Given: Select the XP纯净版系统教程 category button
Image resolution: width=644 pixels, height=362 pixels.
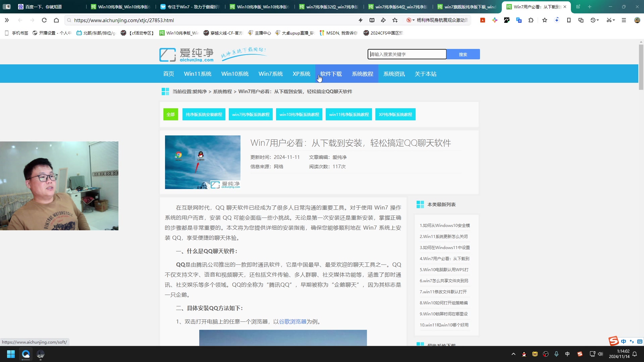Looking at the screenshot, I should (x=395, y=114).
